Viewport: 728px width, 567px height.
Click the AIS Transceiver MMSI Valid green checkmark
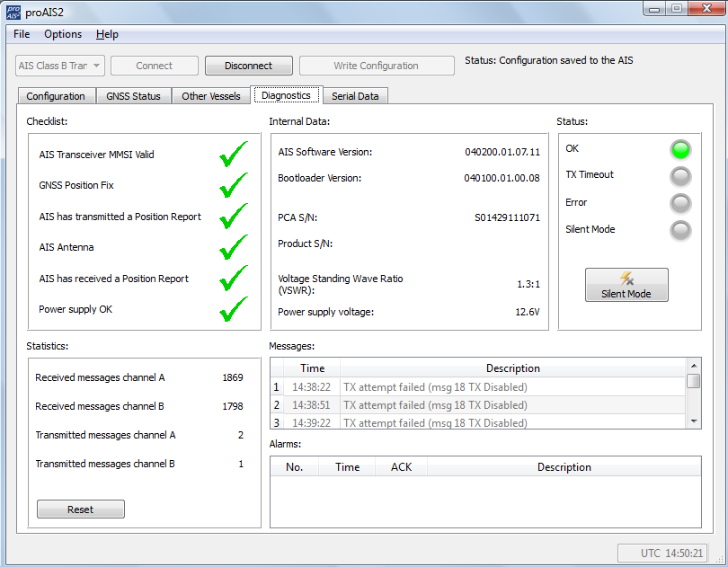[233, 155]
